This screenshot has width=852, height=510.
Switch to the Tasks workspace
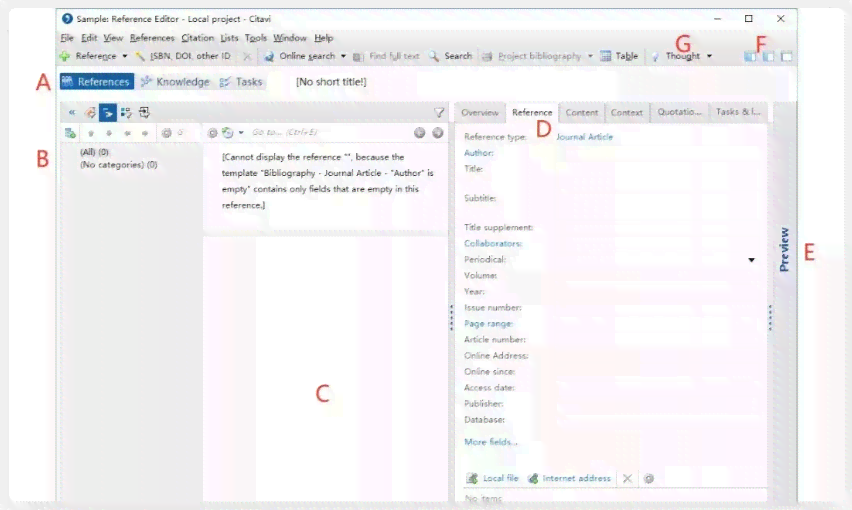click(241, 81)
